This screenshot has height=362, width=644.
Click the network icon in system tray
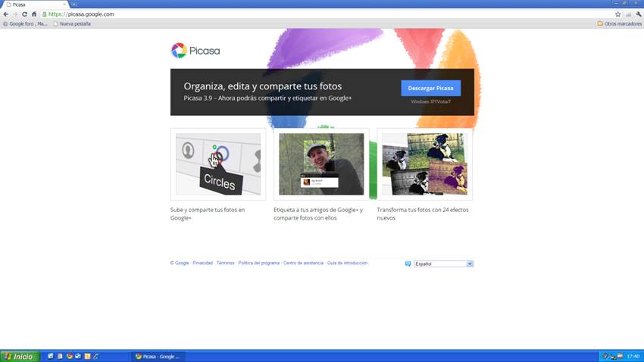612,356
